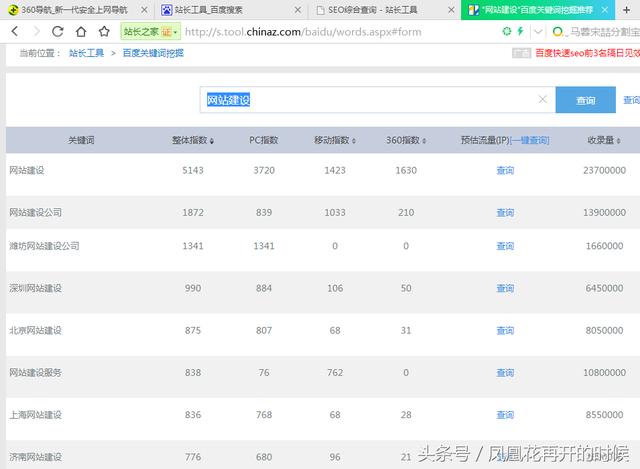640x469 pixels.
Task: Click the red 百度快速seo ad link
Action: (587, 53)
